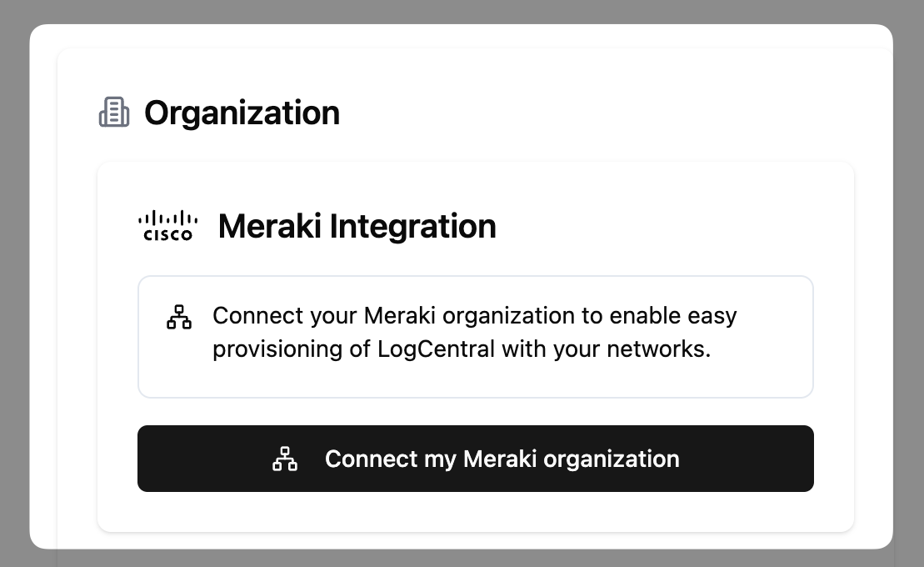This screenshot has width=924, height=567.
Task: Click the hierarchy diagram icon beside the provisioning text
Action: tap(178, 318)
